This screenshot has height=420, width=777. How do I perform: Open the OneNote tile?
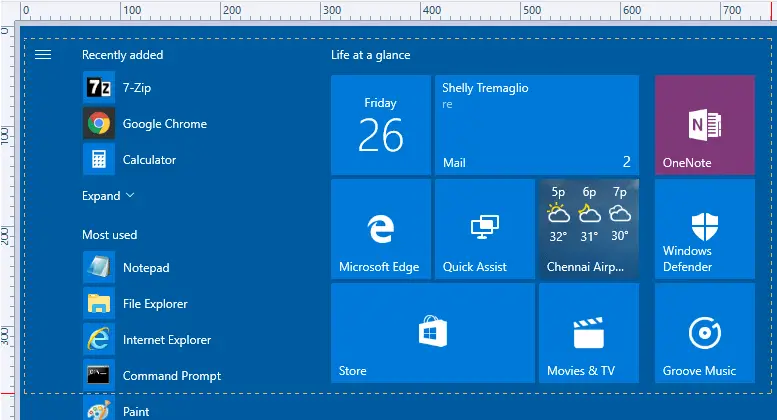point(705,125)
